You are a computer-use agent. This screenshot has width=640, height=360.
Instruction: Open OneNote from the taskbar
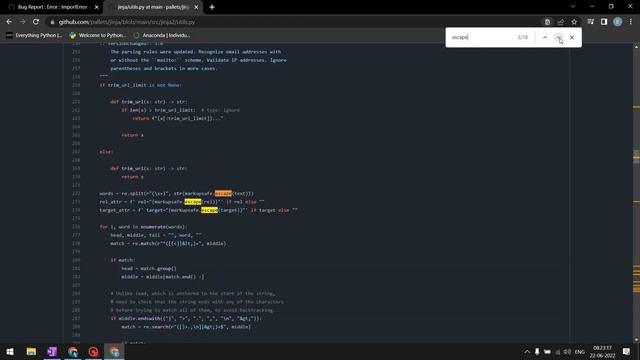(x=52, y=351)
